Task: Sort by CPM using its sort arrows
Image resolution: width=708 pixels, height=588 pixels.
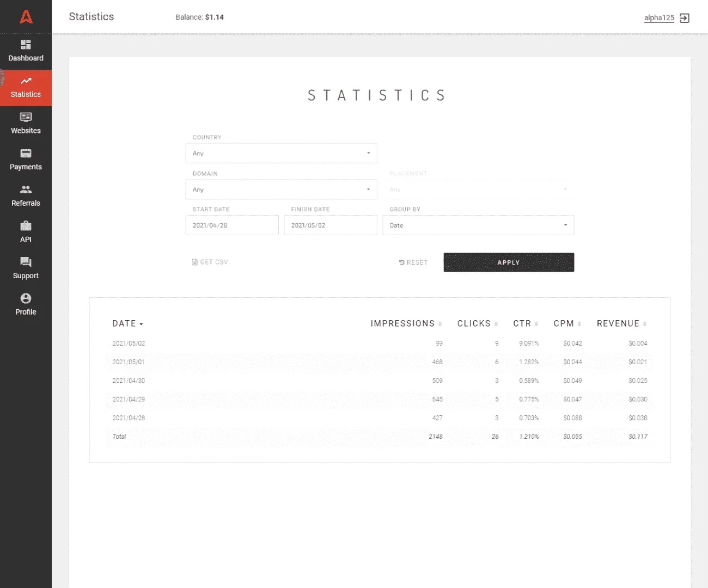Action: tap(579, 324)
